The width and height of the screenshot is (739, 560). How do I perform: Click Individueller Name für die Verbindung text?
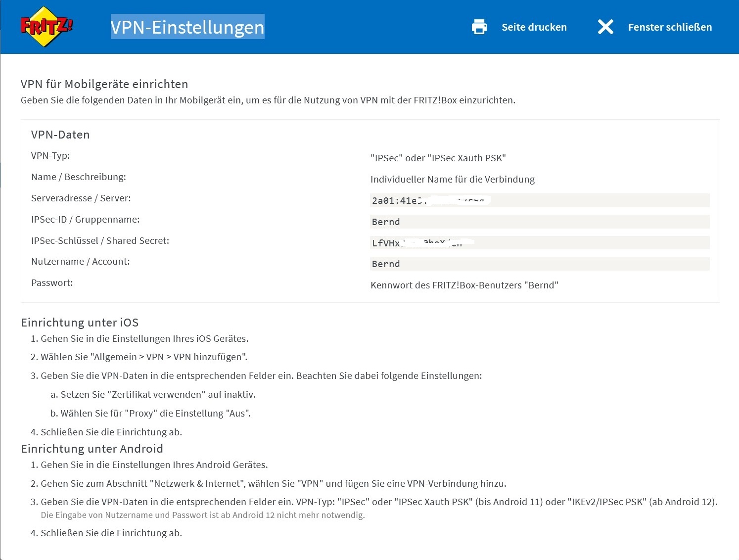click(x=453, y=180)
